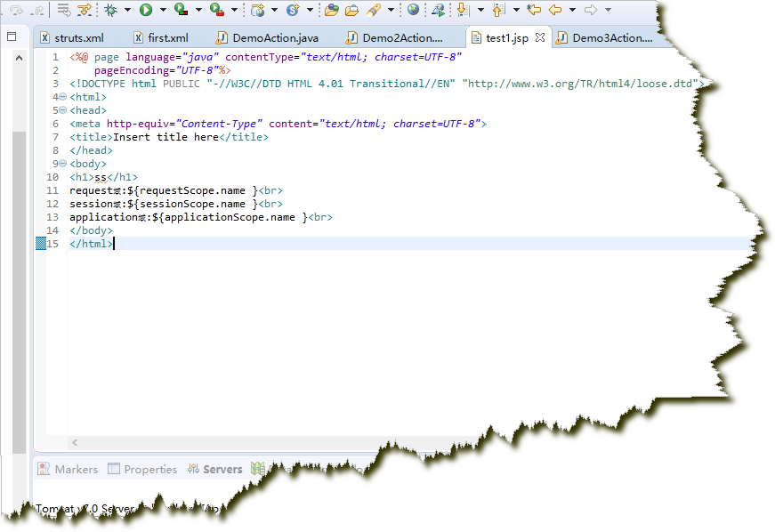Click the Previous Annotation up arrow icon
The image size is (775, 532).
[x=498, y=11]
